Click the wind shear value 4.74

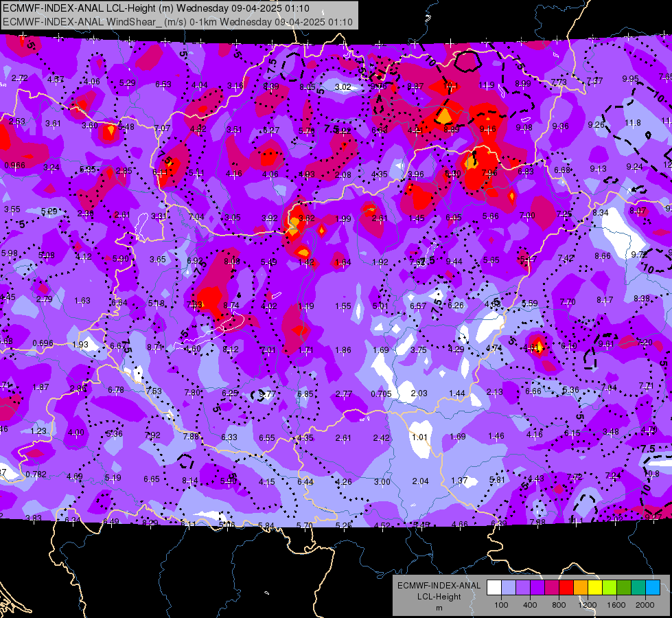click(494, 348)
